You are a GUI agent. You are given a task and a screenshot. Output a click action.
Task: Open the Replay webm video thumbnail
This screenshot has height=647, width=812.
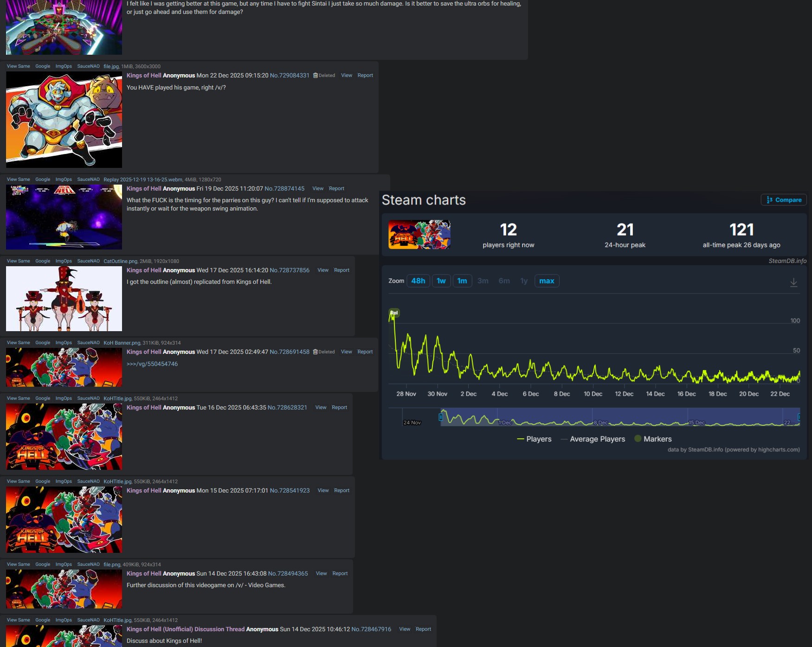[64, 217]
